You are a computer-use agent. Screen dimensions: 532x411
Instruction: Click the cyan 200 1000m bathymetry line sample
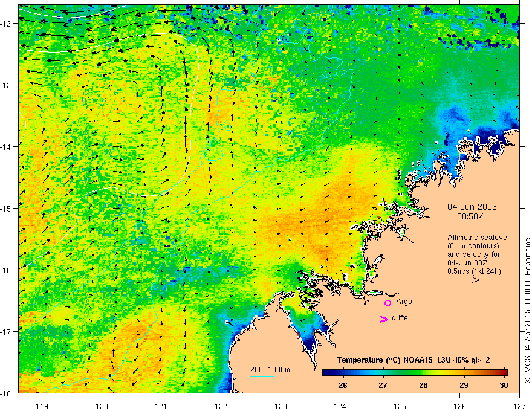pyautogui.click(x=262, y=376)
